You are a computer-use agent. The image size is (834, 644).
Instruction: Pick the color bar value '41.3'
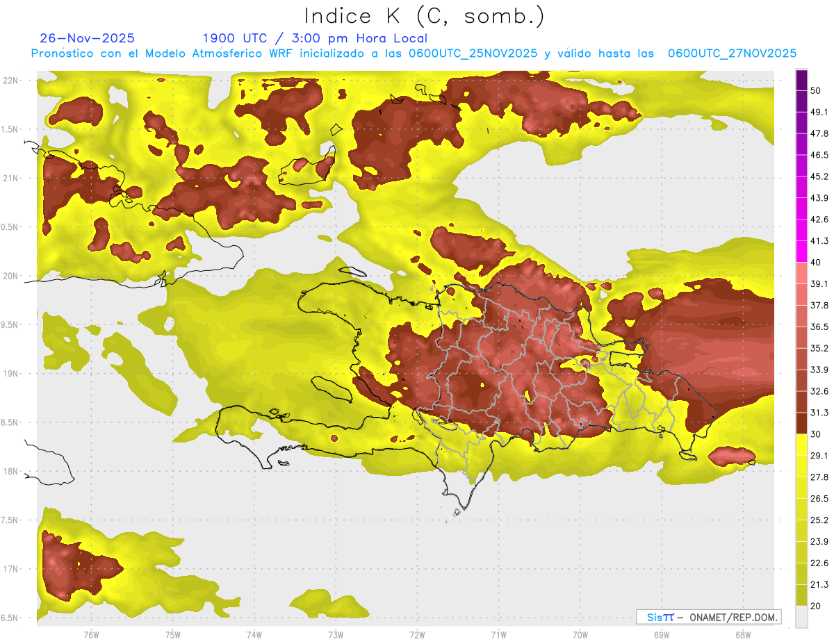(x=819, y=241)
